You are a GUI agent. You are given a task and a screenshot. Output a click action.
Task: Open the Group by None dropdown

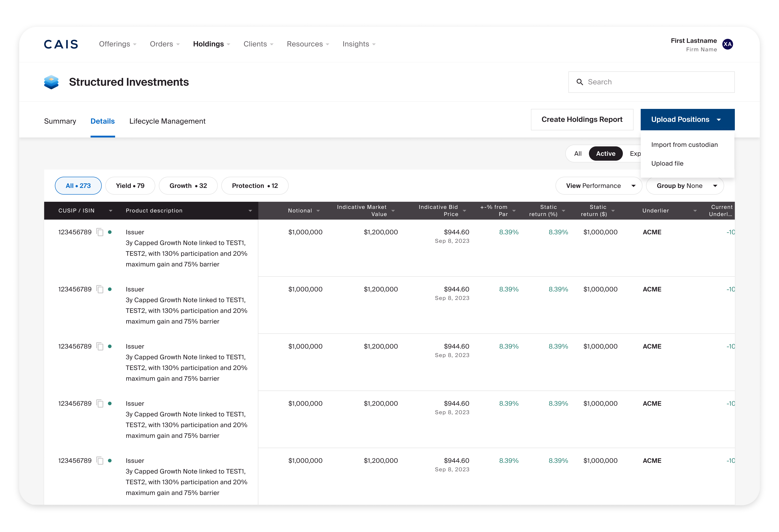pyautogui.click(x=685, y=186)
